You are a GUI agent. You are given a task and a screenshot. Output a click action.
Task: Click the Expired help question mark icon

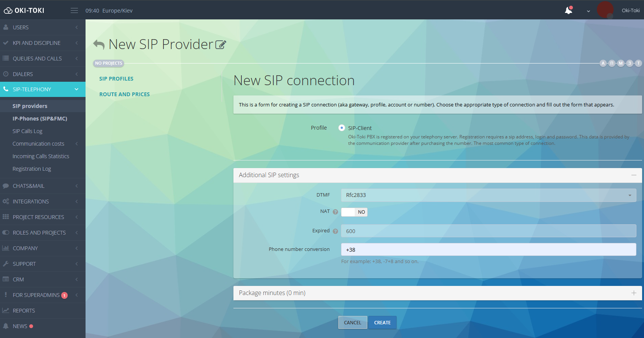[x=335, y=231]
